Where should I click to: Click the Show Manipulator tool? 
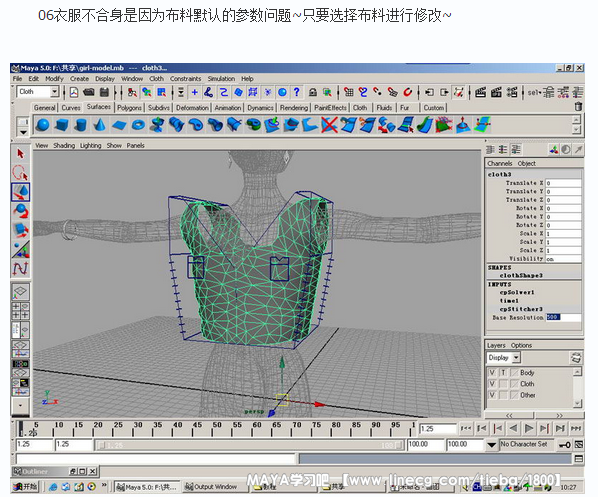[20, 249]
